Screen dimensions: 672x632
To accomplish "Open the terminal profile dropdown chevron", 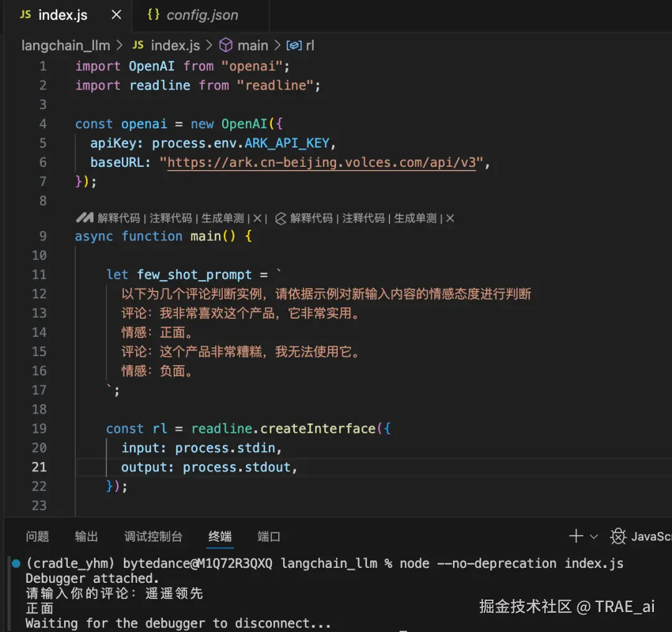I will click(x=593, y=536).
